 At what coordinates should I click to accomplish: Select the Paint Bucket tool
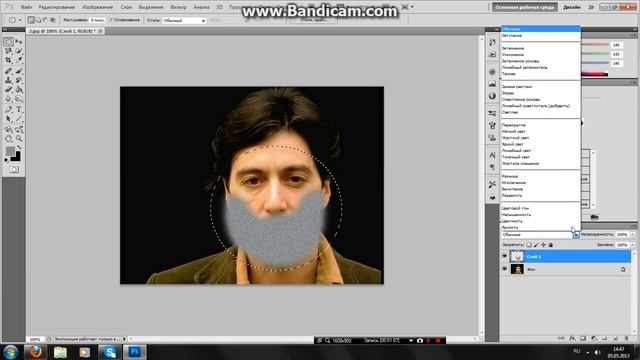(19, 89)
